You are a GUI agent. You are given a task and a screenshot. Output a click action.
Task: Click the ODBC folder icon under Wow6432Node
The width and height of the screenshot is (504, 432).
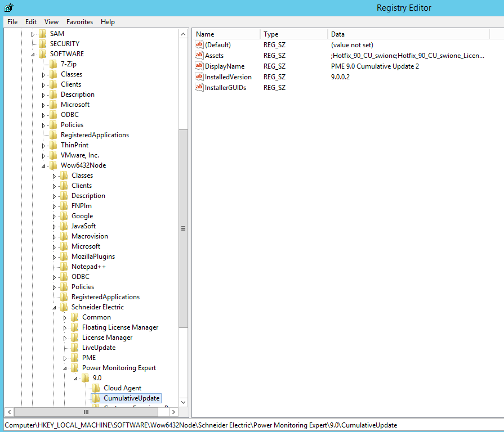(x=64, y=277)
